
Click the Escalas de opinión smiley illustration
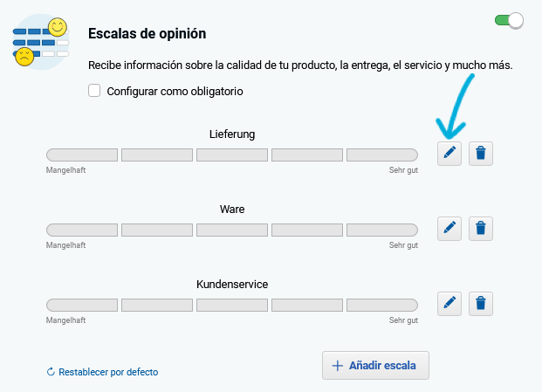pos(41,42)
